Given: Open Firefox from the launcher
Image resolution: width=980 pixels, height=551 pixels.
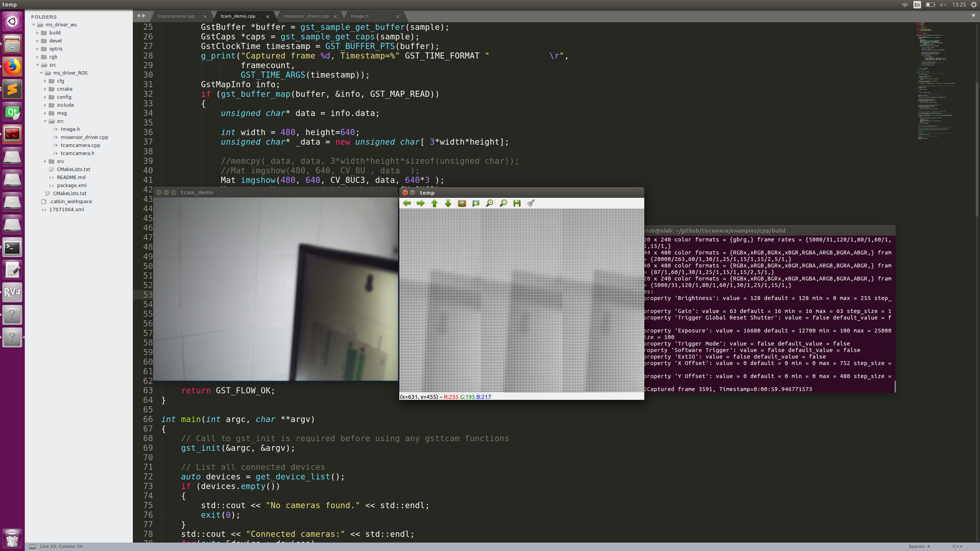Looking at the screenshot, I should point(12,67).
